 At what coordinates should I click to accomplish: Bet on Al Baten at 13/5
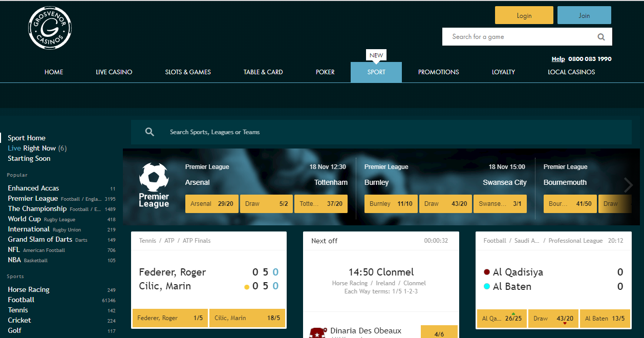605,319
